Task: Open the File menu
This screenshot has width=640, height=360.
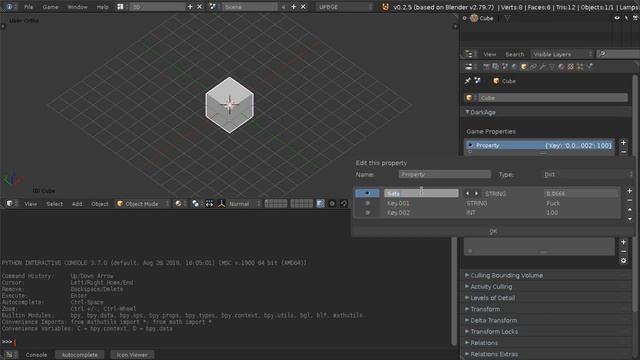Action: coord(28,7)
